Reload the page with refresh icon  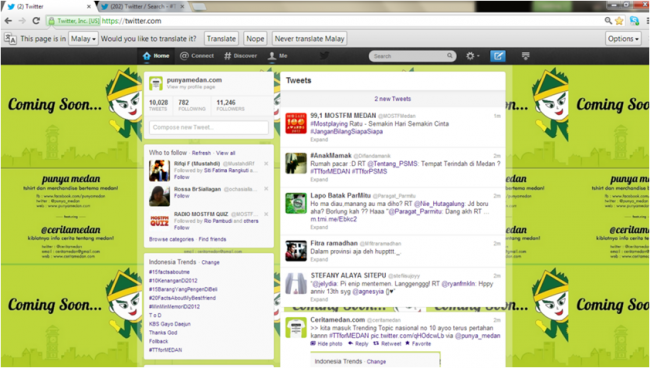click(36, 21)
